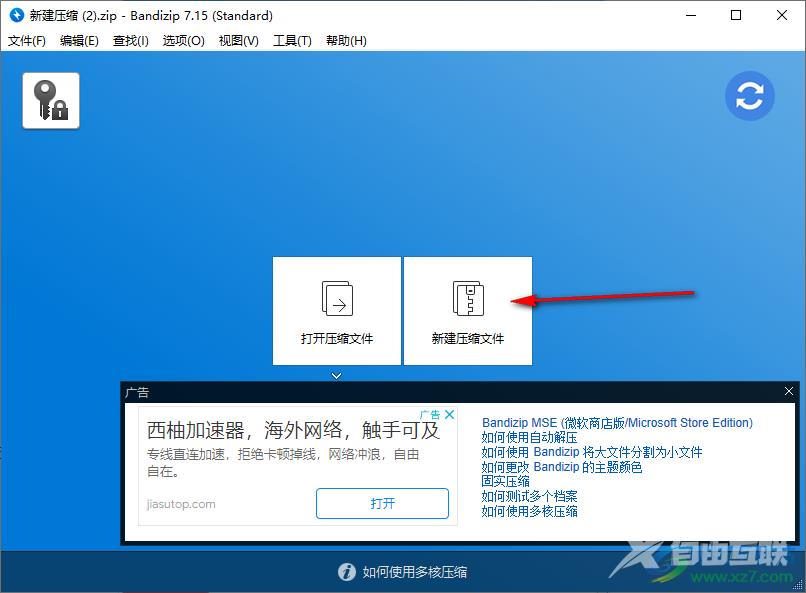
Task: Click the blue circular refresh icon
Action: [x=749, y=96]
